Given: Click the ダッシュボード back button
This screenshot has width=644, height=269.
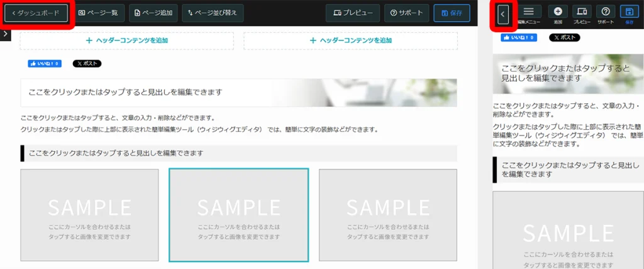Looking at the screenshot, I should click(x=36, y=13).
